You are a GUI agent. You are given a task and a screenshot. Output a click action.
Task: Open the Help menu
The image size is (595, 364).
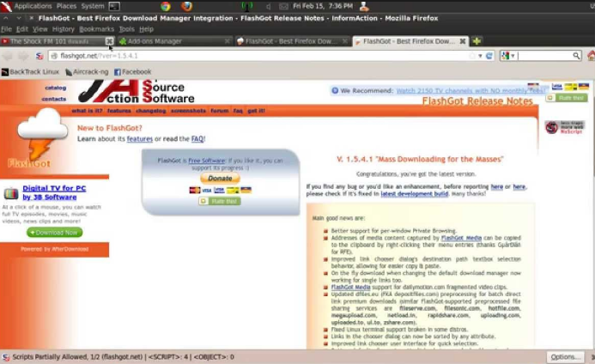(146, 29)
